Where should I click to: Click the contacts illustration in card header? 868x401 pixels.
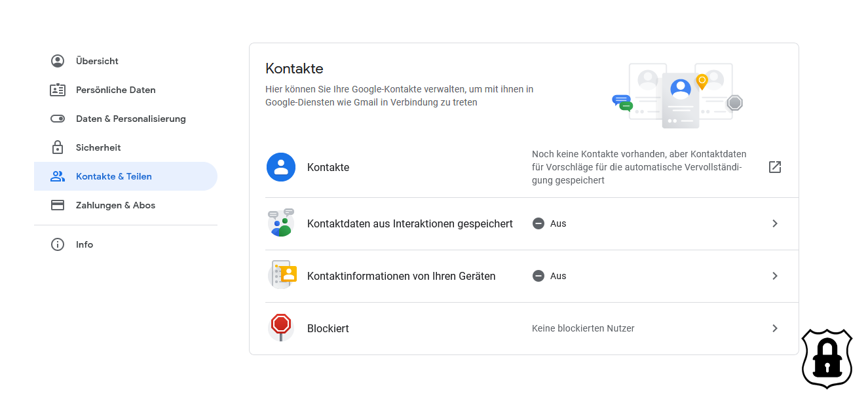[677, 95]
